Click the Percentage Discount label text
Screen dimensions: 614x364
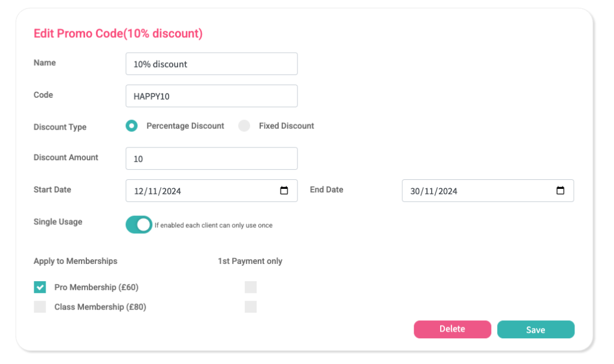click(185, 126)
